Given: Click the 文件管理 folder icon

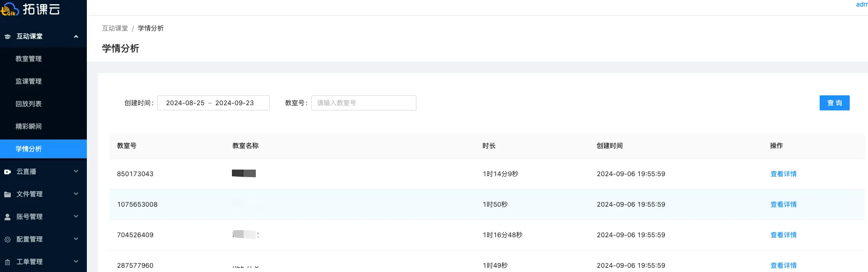Looking at the screenshot, I should pyautogui.click(x=8, y=194).
